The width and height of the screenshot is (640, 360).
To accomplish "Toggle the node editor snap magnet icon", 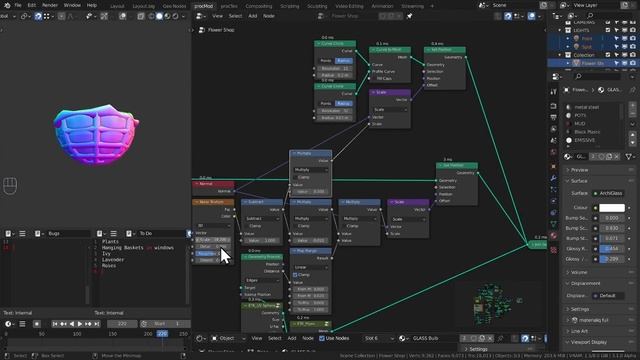I will pyautogui.click(x=508, y=16).
